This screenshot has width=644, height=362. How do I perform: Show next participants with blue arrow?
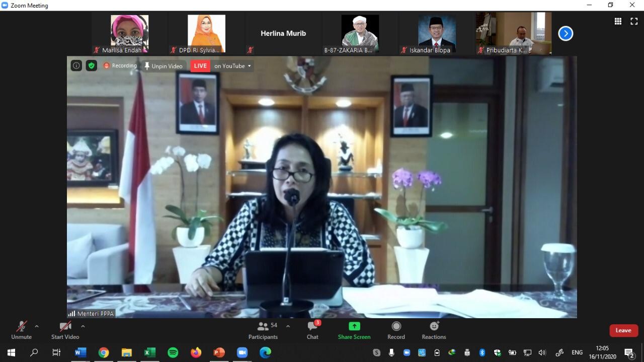pyautogui.click(x=566, y=33)
